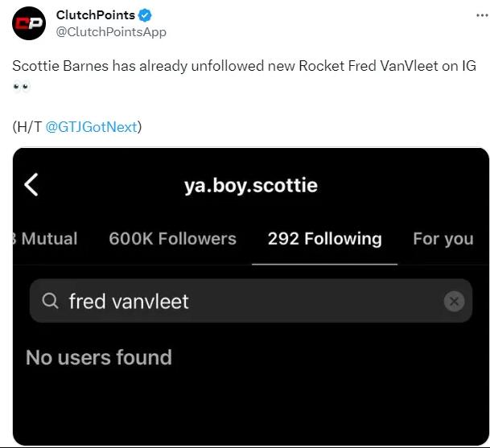Follow the @GTJGotNext mention link
The height and width of the screenshot is (448, 490).
coord(92,126)
